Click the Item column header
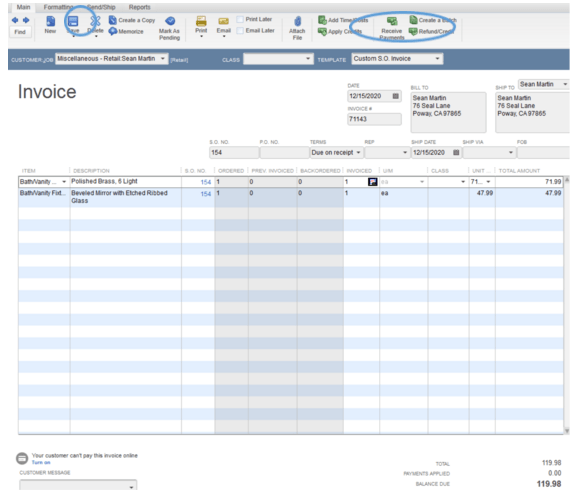The width and height of the screenshot is (578, 500). coord(28,170)
